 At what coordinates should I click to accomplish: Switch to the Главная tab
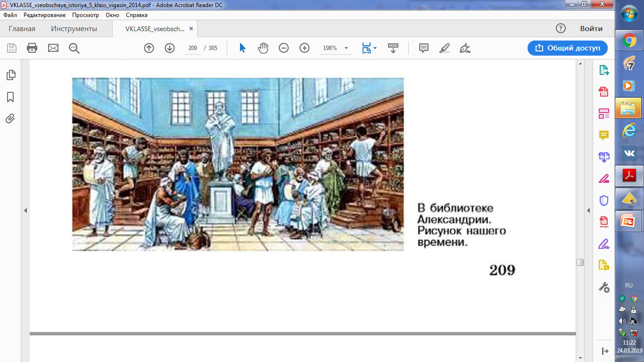click(22, 29)
